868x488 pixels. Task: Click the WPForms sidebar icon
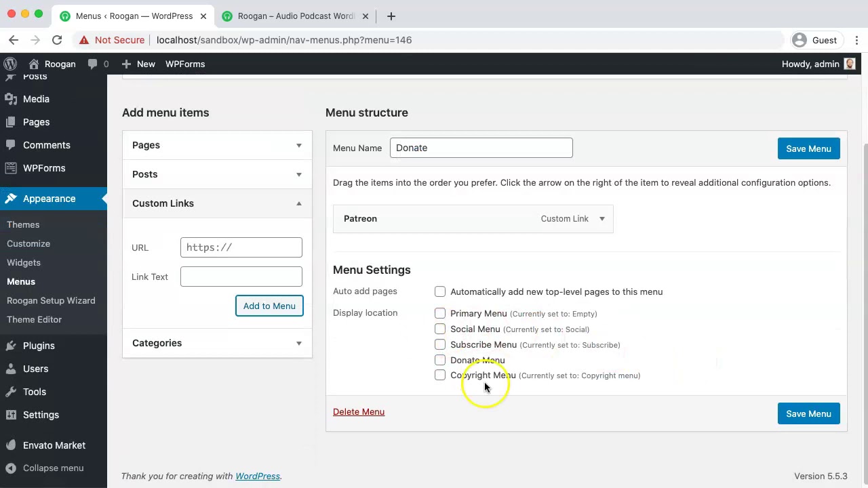pos(10,168)
